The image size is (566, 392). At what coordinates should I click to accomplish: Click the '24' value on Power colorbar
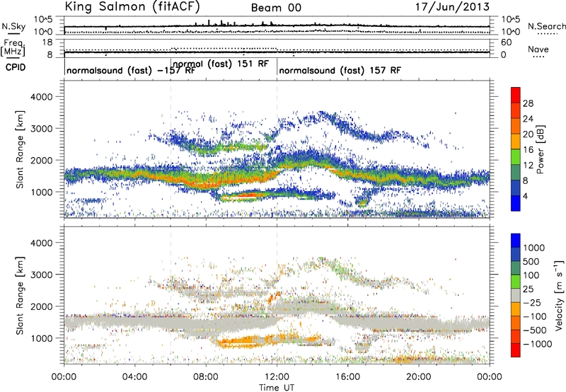click(528, 119)
